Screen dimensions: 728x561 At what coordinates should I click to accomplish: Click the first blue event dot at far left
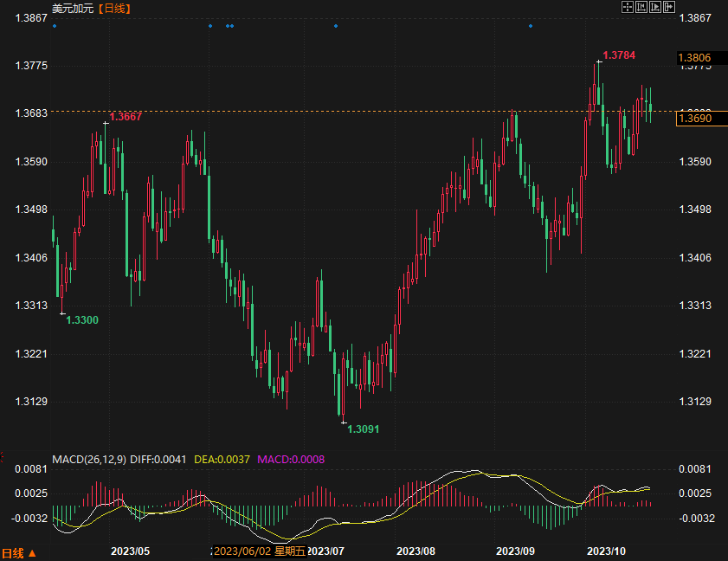(54, 26)
